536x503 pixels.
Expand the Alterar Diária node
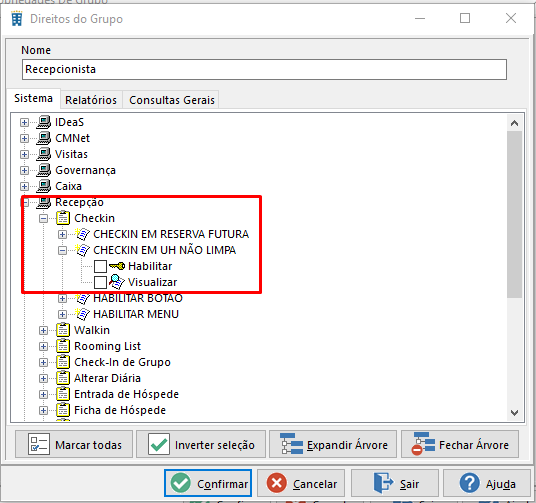pyautogui.click(x=43, y=378)
